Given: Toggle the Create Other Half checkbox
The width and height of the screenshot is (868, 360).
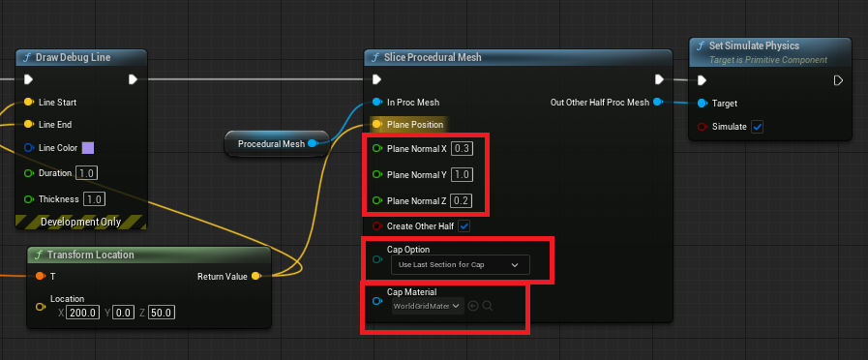Looking at the screenshot, I should [464, 226].
